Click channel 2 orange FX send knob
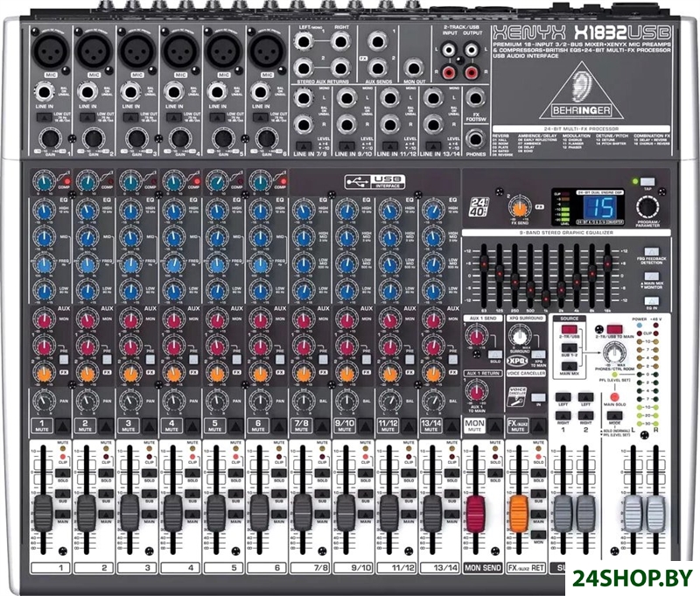The image size is (700, 596). [x=87, y=374]
